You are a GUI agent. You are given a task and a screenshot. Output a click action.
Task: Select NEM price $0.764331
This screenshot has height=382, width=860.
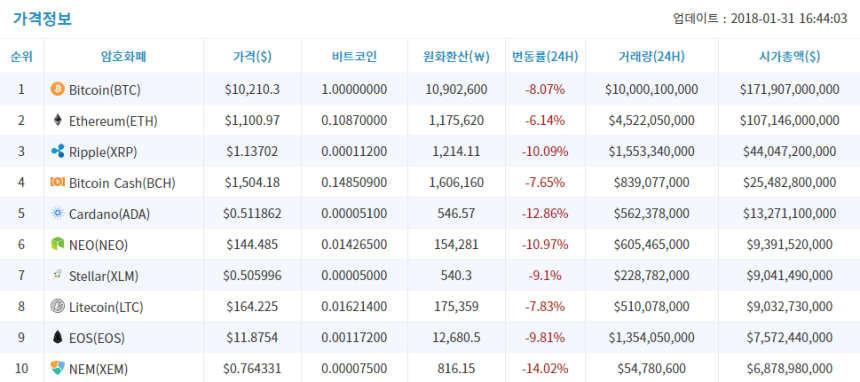252,368
